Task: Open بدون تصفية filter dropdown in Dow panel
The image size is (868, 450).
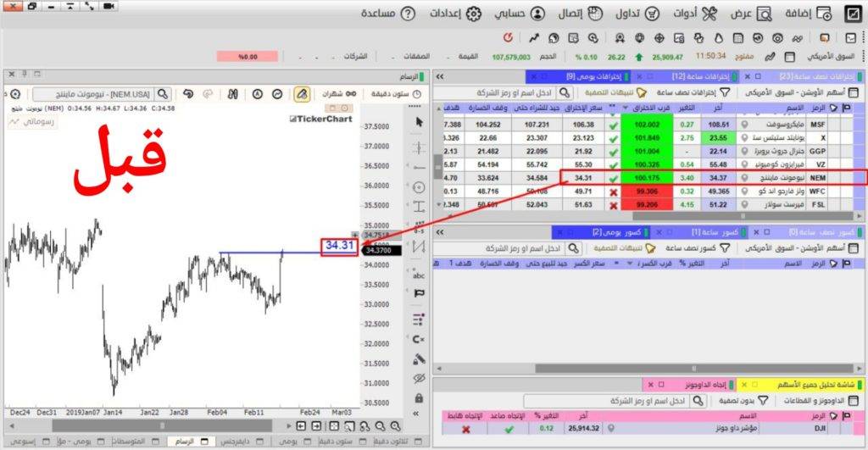Action: pyautogui.click(x=743, y=400)
